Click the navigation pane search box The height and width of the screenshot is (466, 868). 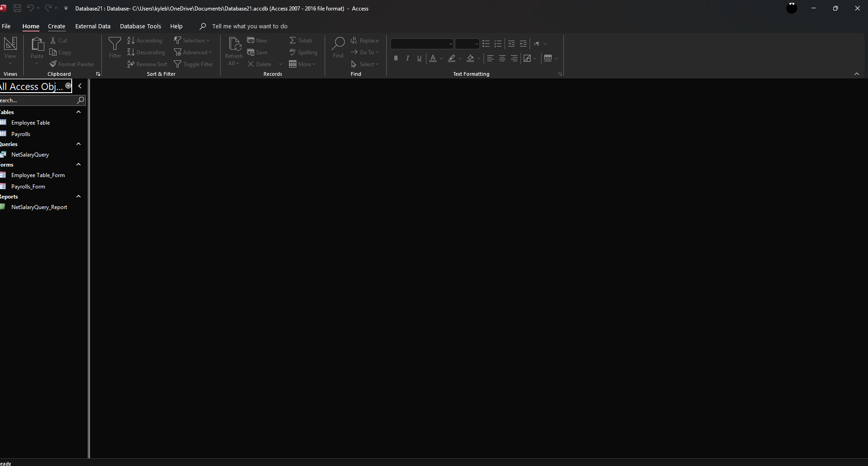coord(38,100)
